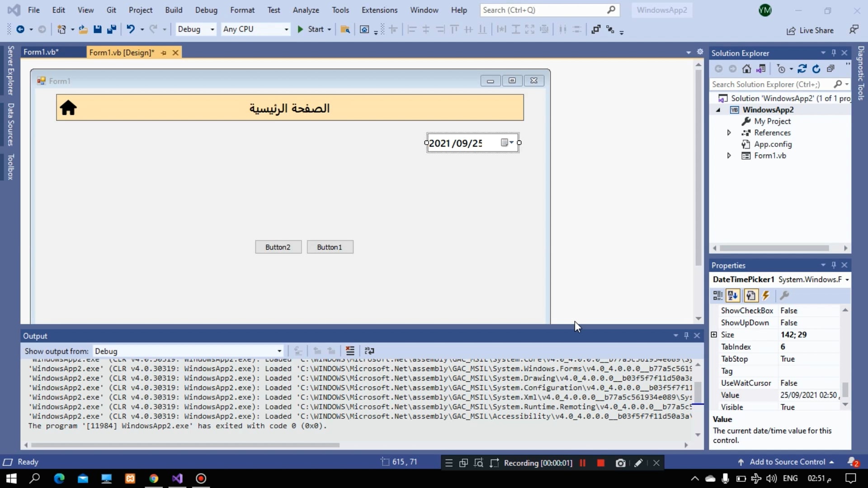This screenshot has width=868, height=488.
Task: Toggle Categorized view in Properties panel
Action: tap(718, 296)
